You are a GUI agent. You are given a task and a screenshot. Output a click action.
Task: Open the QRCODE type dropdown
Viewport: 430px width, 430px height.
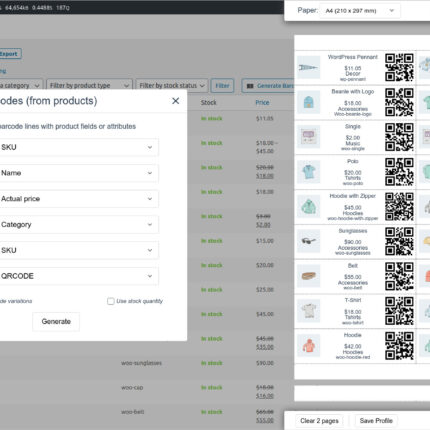click(79, 276)
